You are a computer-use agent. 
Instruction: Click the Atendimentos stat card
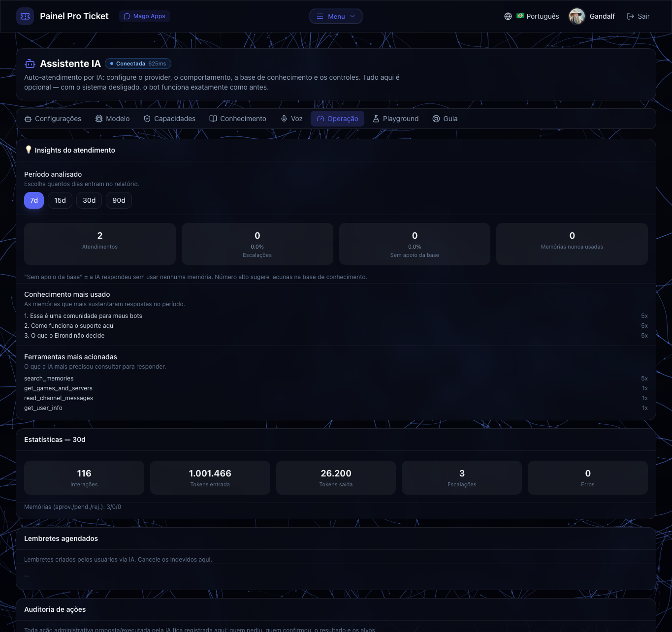100,244
